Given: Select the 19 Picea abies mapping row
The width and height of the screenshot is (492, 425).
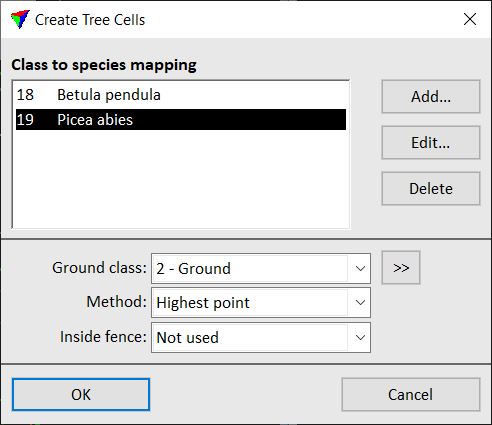Looking at the screenshot, I should 181,120.
